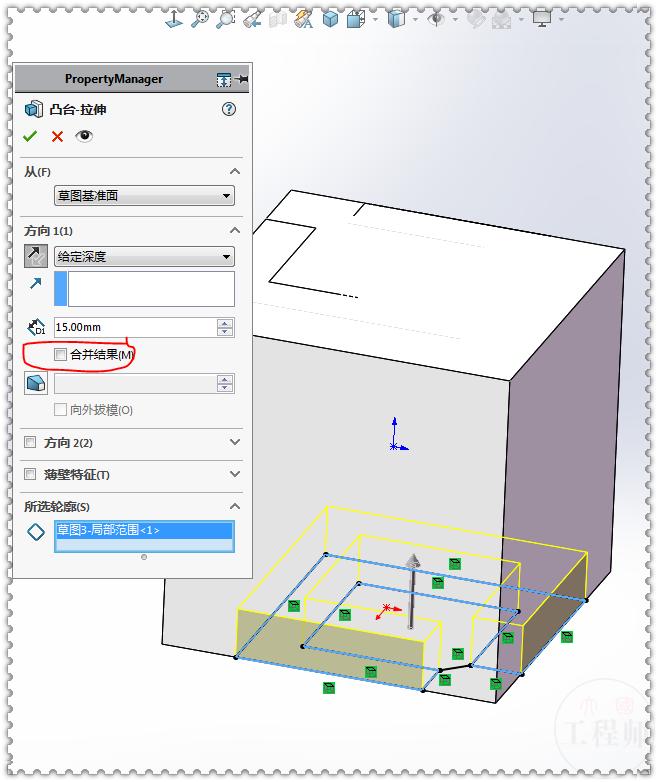The width and height of the screenshot is (658, 782).
Task: Click the 3D view cube icon
Action: (330, 19)
